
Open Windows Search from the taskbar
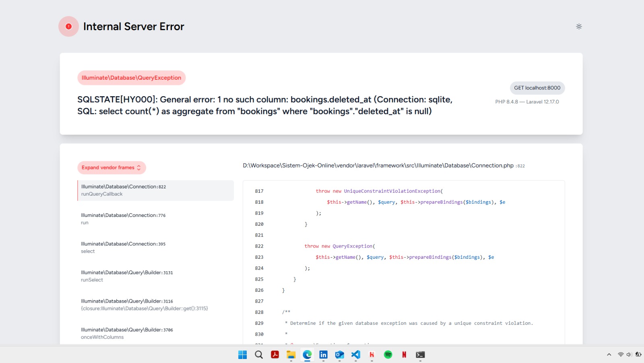coord(258,355)
